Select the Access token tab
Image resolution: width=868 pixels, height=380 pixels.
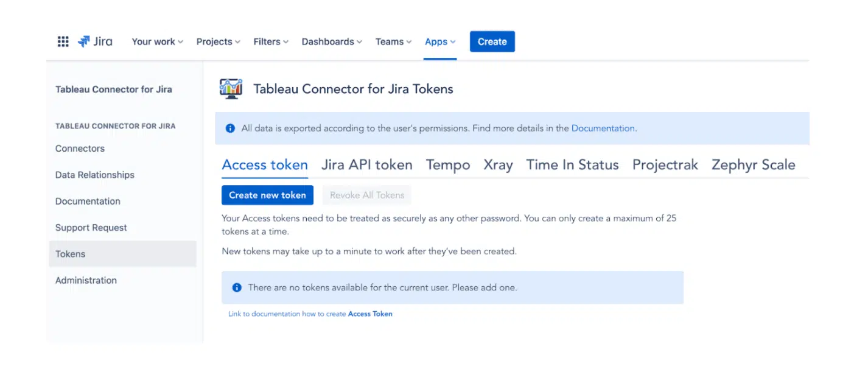click(x=265, y=165)
